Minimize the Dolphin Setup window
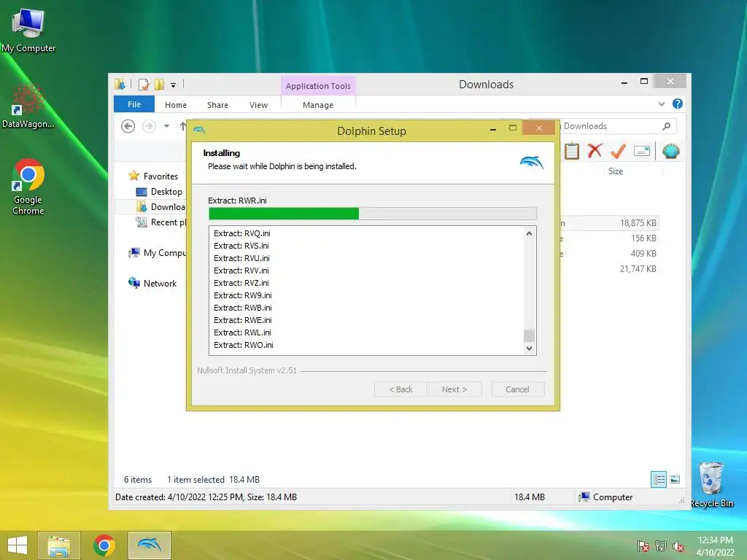The height and width of the screenshot is (560, 747). click(493, 128)
